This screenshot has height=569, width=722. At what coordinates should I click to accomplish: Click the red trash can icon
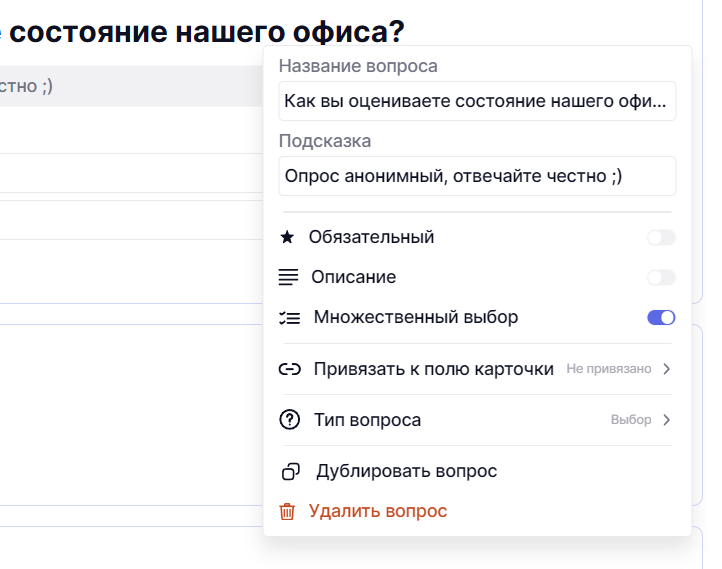[x=287, y=511]
